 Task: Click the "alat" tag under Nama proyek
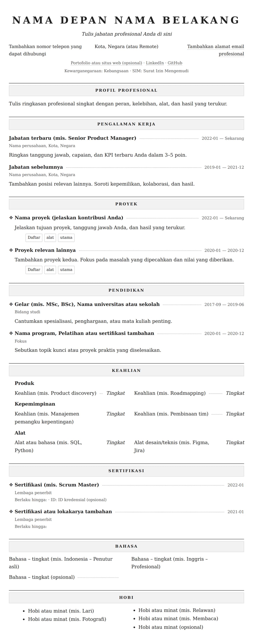pyautogui.click(x=50, y=237)
